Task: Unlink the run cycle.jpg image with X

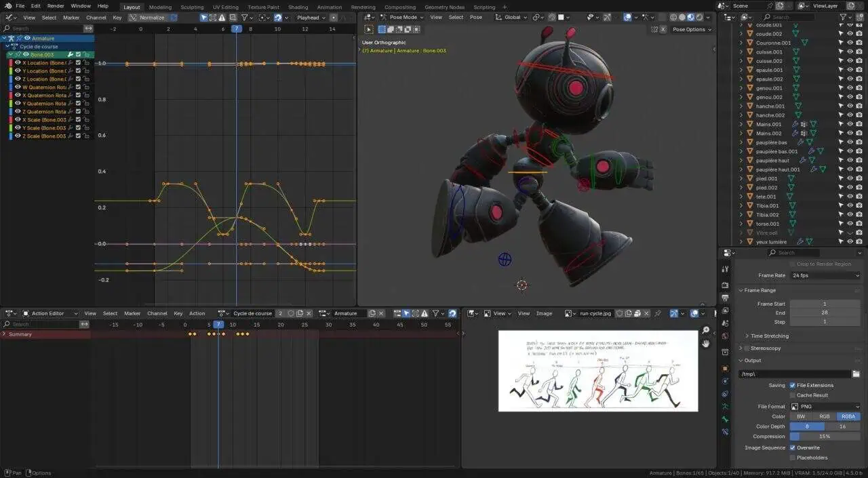Action: 648,313
